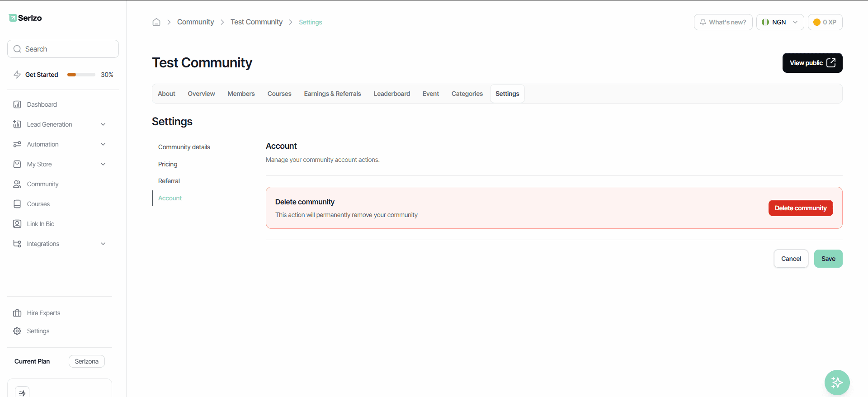Expand the Lead Generation chevron
Screen dimensions: 868x397
click(x=103, y=124)
